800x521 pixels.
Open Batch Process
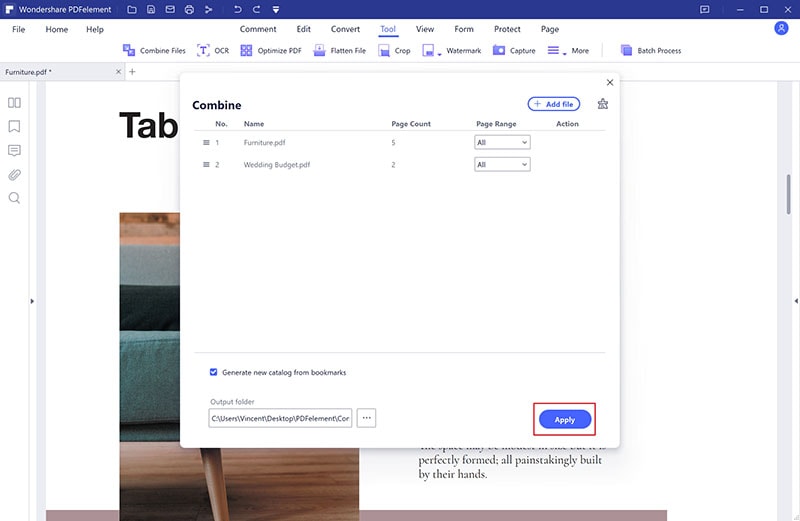point(651,51)
